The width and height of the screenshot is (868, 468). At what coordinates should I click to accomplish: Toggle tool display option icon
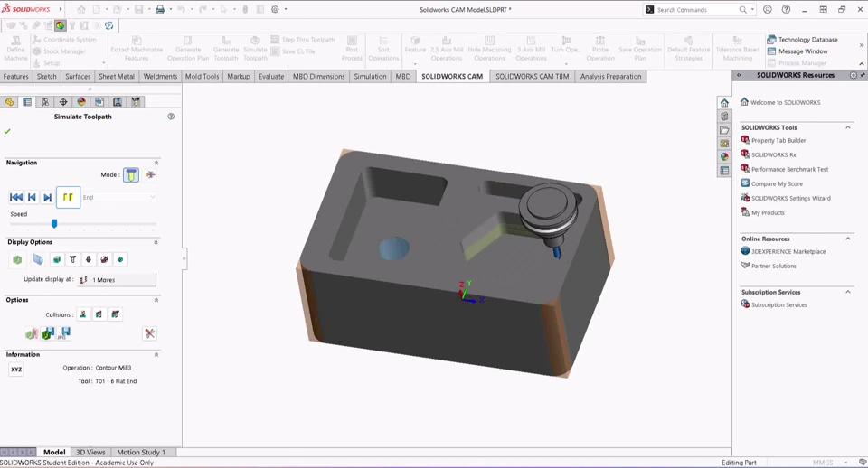pyautogui.click(x=72, y=259)
